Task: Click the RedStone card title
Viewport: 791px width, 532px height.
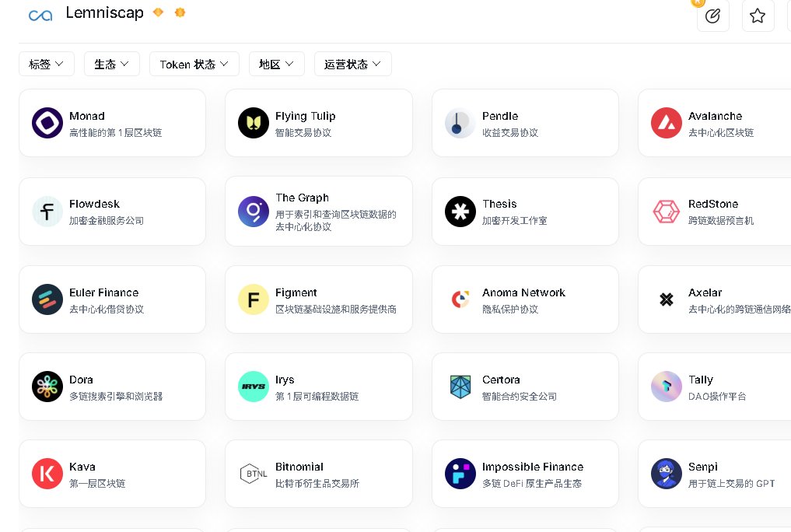Action: (712, 204)
